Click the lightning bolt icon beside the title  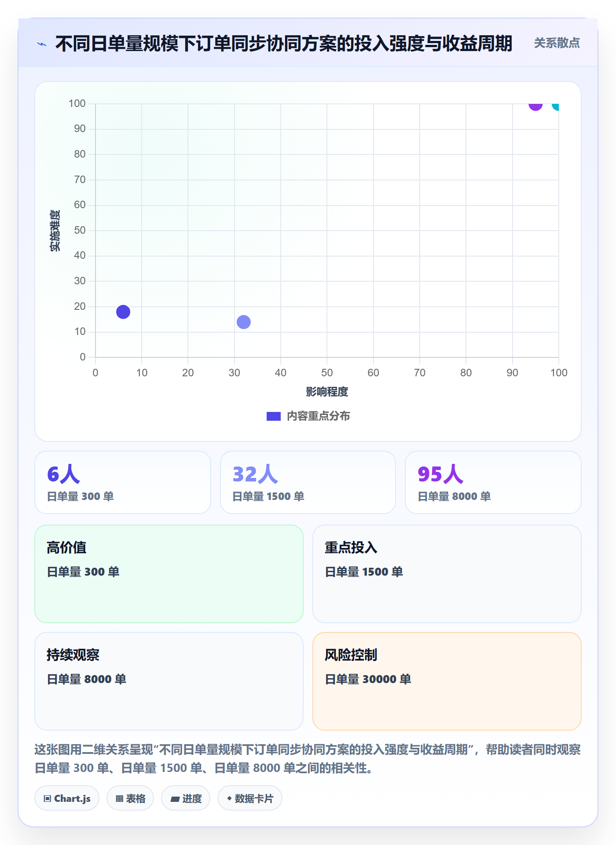42,44
